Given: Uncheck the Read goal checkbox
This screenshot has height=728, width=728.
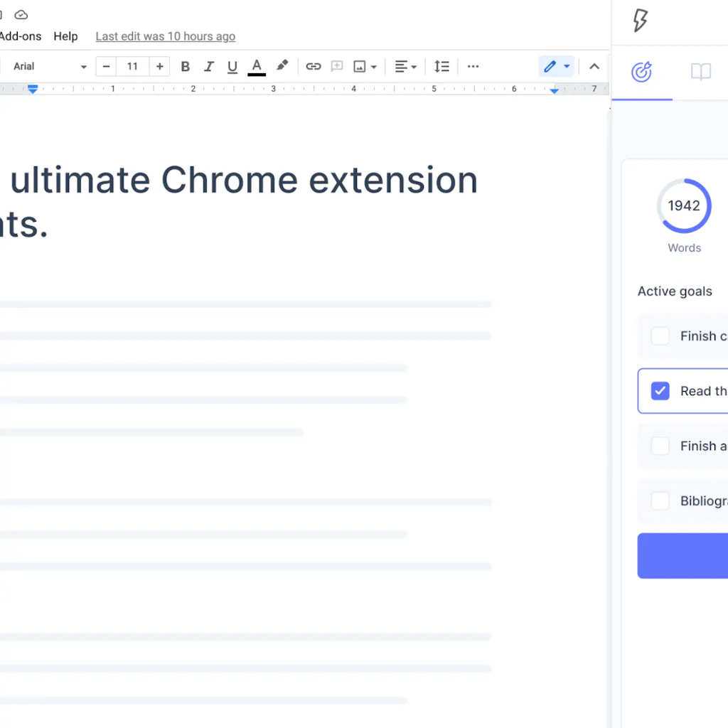Looking at the screenshot, I should (660, 391).
